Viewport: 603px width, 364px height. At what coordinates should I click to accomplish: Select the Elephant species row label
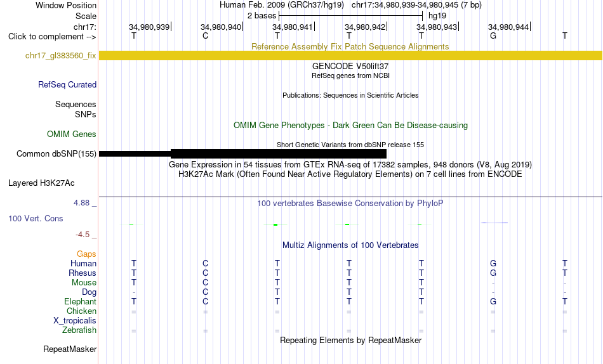click(x=80, y=301)
